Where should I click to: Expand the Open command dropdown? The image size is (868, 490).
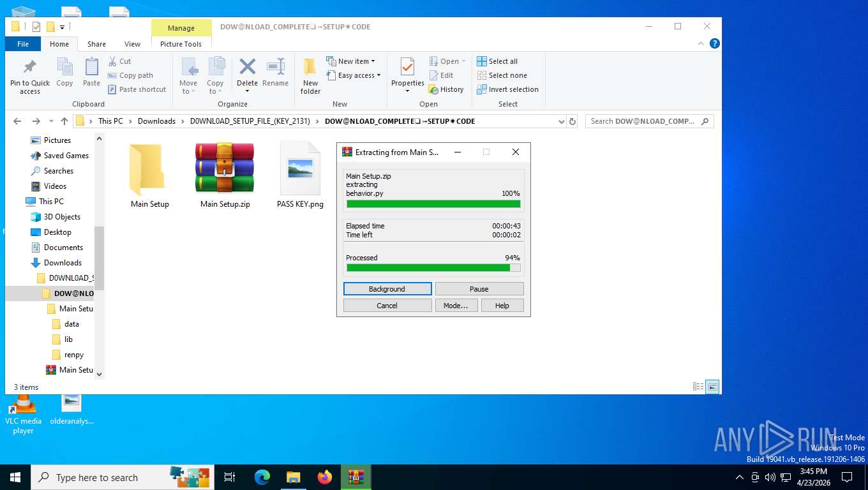point(463,61)
